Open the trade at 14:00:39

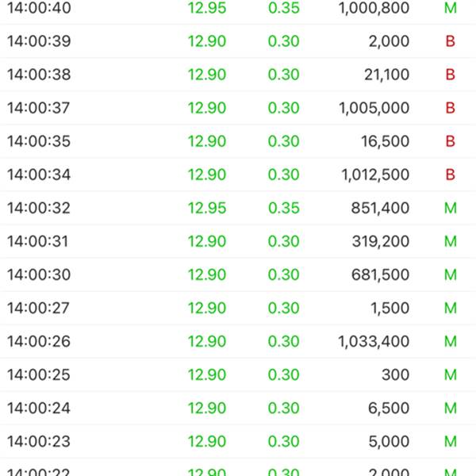(x=238, y=41)
